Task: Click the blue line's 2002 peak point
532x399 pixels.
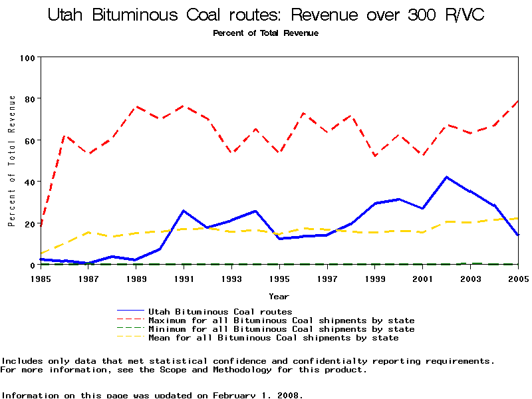Action: tap(446, 177)
